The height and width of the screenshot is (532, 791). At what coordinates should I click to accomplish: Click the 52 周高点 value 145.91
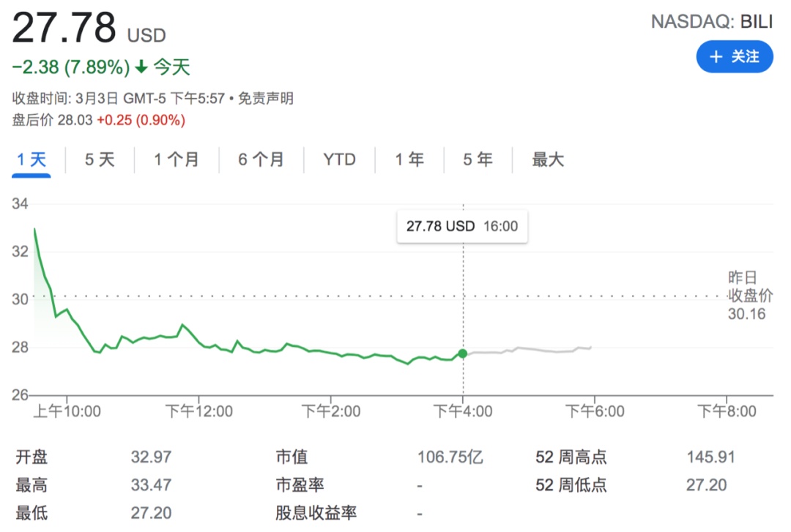[x=710, y=456]
